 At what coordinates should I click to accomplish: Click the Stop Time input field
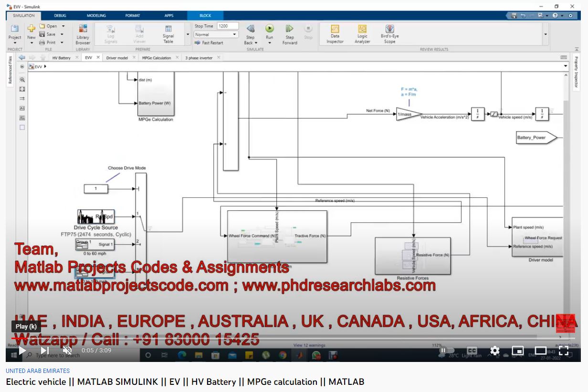point(228,26)
